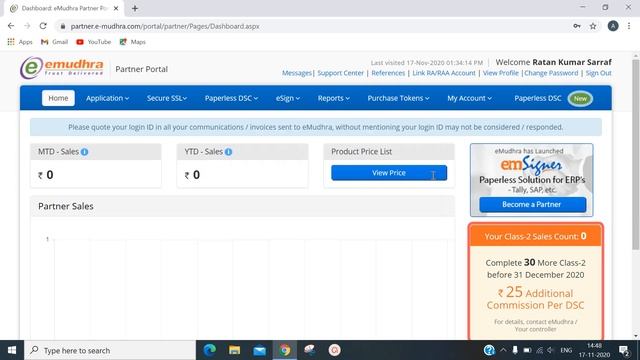Screen dimensions: 640x360
Task: Click the View Price button
Action: 389,173
